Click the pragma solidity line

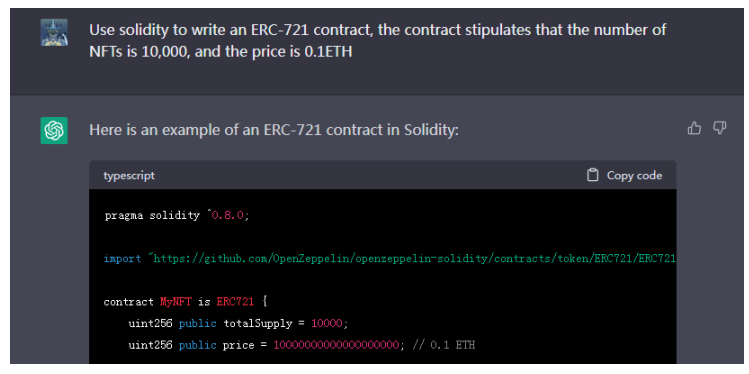pos(177,215)
